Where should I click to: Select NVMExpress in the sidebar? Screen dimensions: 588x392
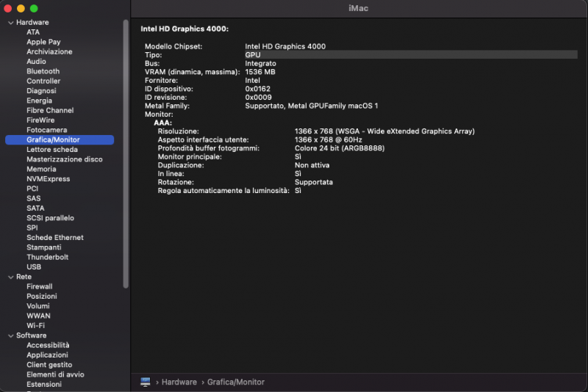pyautogui.click(x=48, y=178)
